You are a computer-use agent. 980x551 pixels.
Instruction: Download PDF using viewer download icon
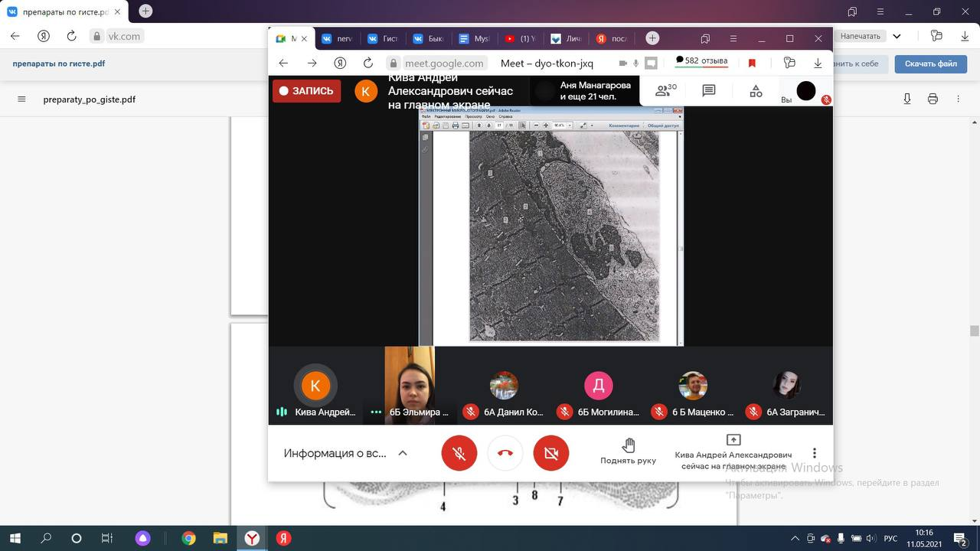click(x=907, y=99)
